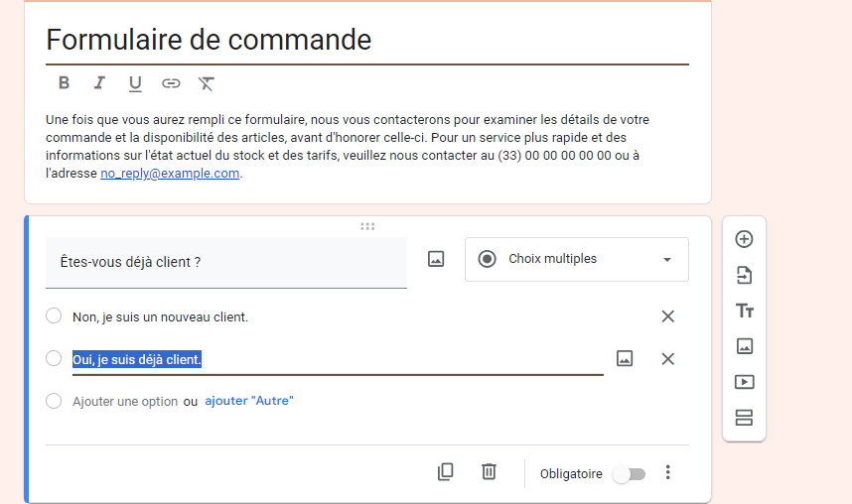852x504 pixels.
Task: Apply italic formatting to description
Action: click(x=99, y=83)
